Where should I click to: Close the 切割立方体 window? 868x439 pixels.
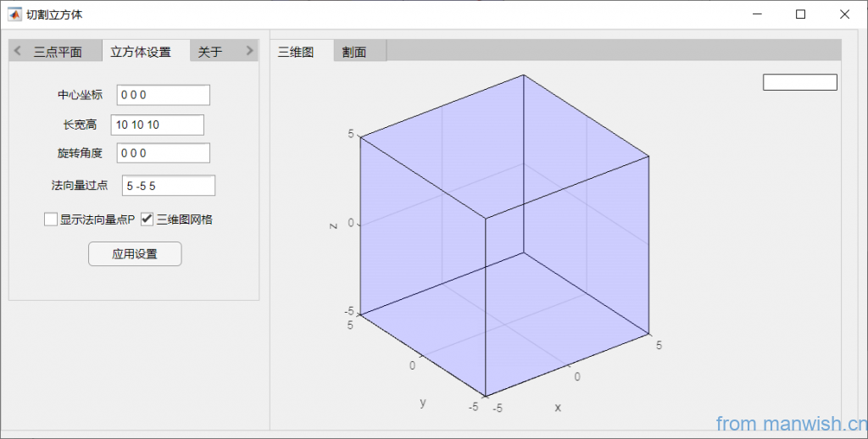click(844, 14)
